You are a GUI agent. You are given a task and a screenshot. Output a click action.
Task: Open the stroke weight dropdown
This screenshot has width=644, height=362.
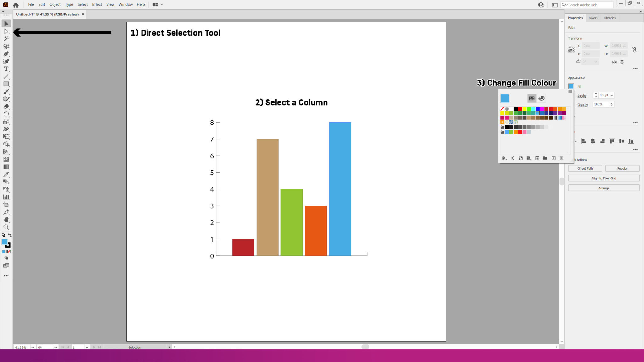(x=612, y=95)
